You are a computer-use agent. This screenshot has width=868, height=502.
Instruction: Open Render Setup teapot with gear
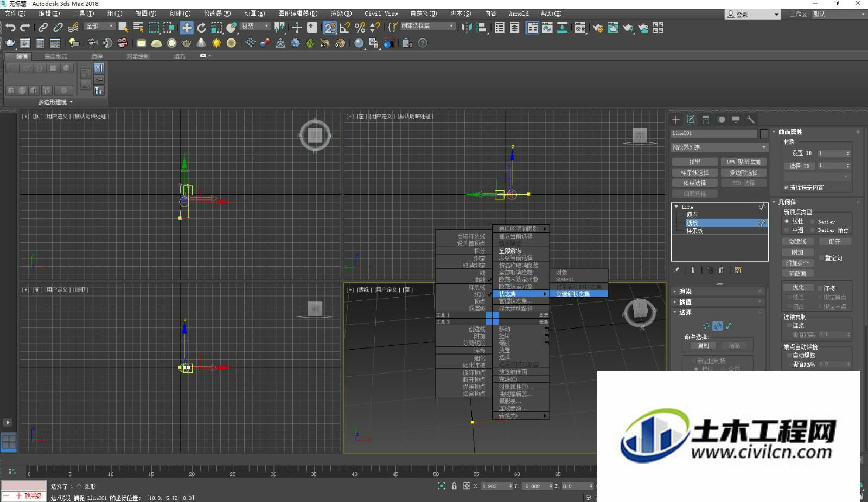(598, 28)
